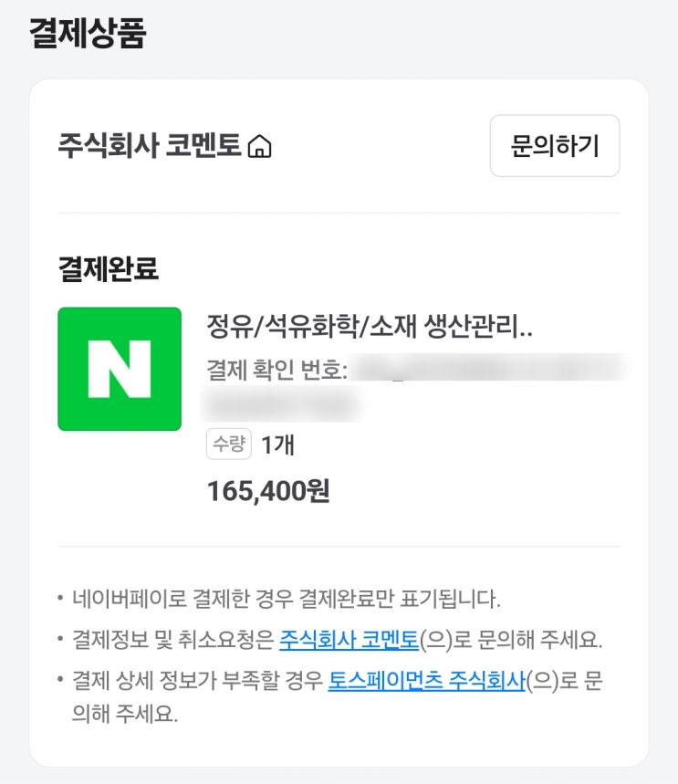The height and width of the screenshot is (784, 678).
Task: Click the price 165,400원
Action: (268, 491)
